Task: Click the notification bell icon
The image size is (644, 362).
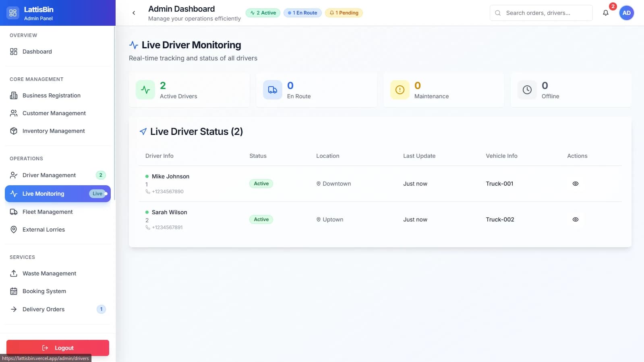Action: (x=605, y=13)
